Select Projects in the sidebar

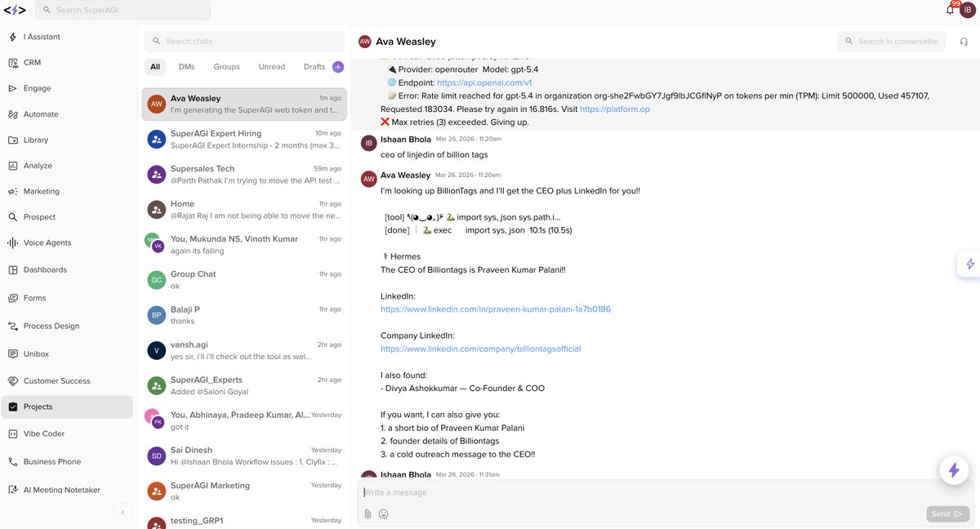(67, 407)
